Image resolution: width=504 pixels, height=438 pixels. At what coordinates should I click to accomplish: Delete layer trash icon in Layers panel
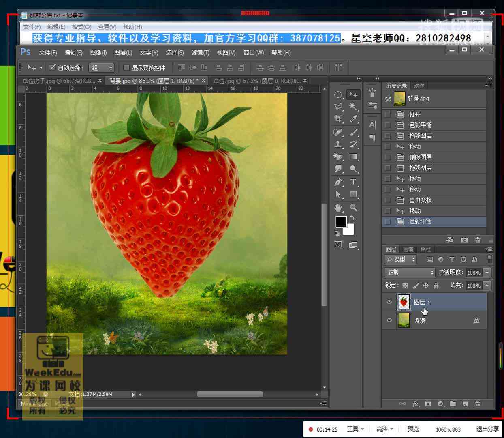point(478,404)
